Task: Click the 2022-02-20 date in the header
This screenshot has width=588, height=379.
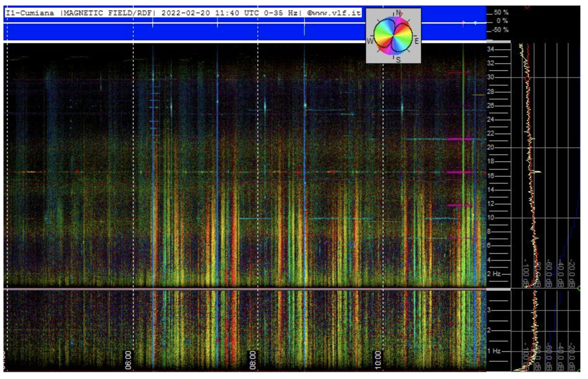Action: [x=186, y=13]
